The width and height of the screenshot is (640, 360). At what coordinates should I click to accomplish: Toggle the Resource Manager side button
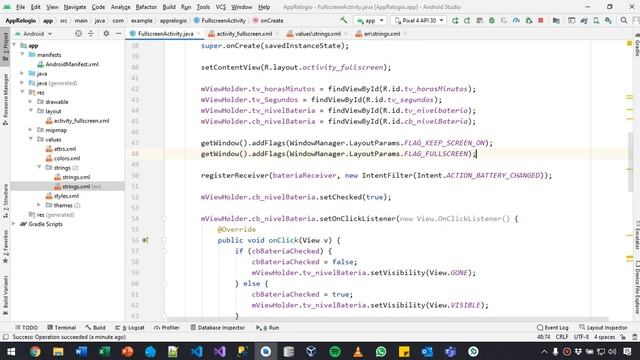5,99
